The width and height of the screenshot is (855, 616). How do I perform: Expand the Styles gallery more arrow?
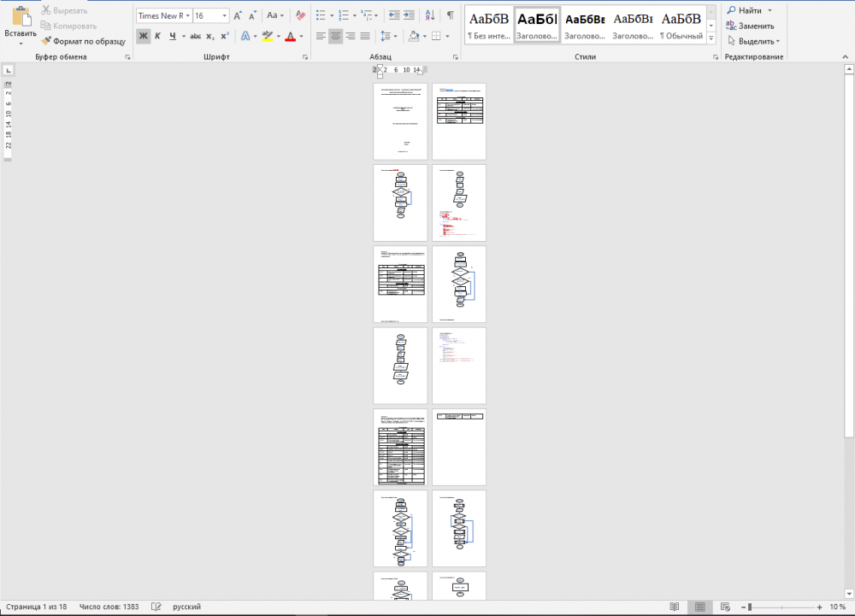(712, 37)
